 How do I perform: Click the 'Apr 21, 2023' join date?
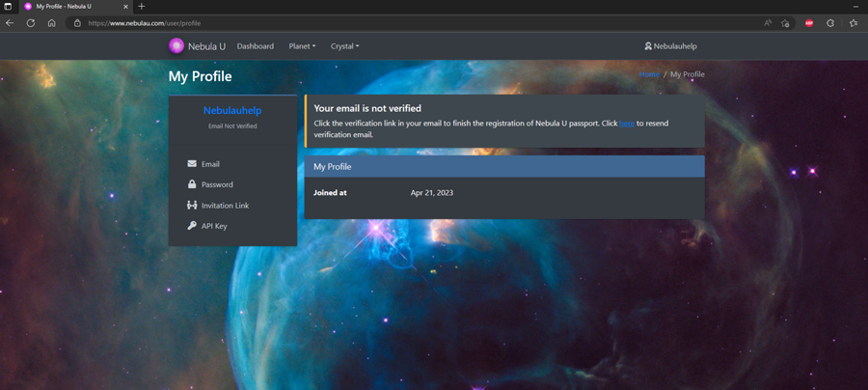click(x=432, y=193)
